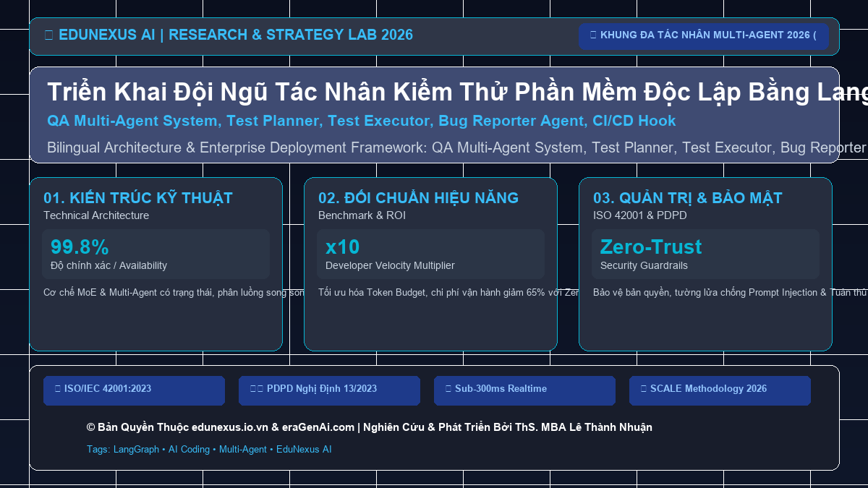Click the ISO/IEC 42001:2023 badge
Image resolution: width=868 pixels, height=488 pixels.
pyautogui.click(x=134, y=390)
